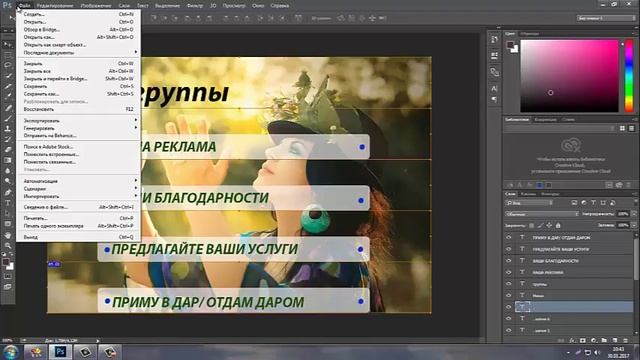This screenshot has width=640, height=360.
Task: Open the blending mode dropdown
Action: [x=542, y=214]
